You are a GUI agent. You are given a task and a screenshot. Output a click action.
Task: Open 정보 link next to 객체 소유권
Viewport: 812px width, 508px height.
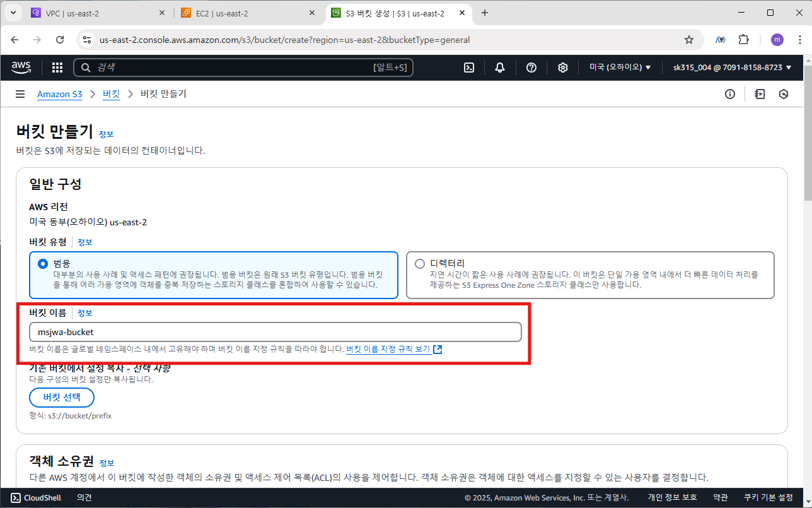coord(107,463)
